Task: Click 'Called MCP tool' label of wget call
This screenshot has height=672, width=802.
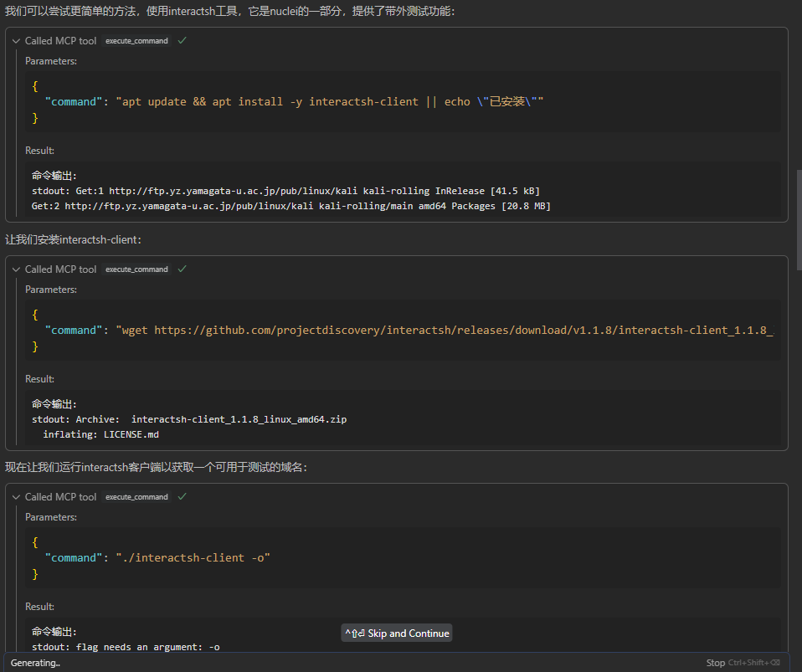Action: [x=60, y=269]
